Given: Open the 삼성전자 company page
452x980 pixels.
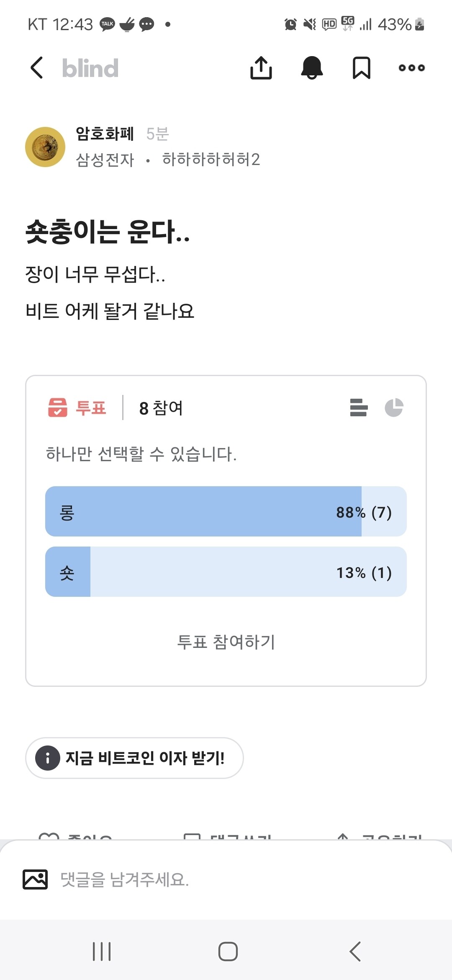Looking at the screenshot, I should click(105, 160).
